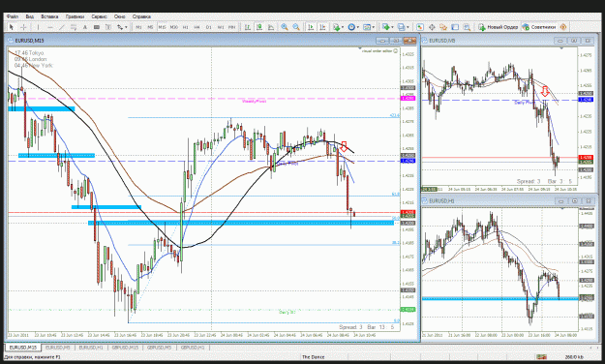The width and height of the screenshot is (605, 364).
Task: Open the Strategy Tester icon
Action: (x=467, y=27)
